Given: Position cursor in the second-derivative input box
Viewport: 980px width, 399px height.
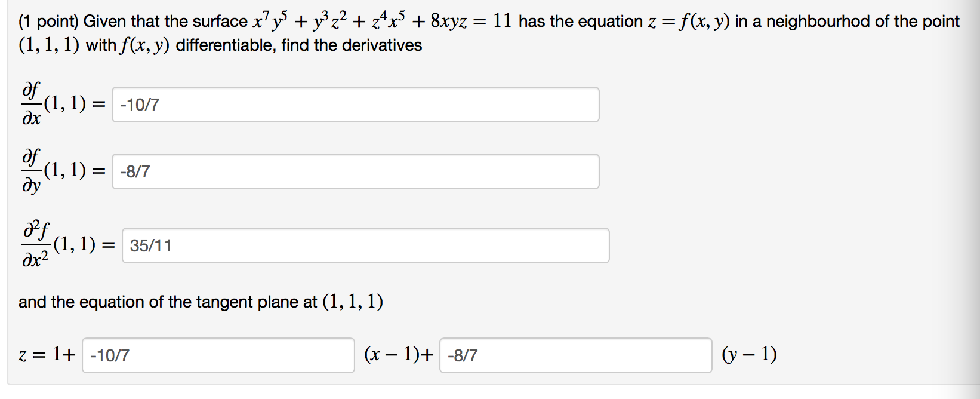Looking at the screenshot, I should [365, 245].
